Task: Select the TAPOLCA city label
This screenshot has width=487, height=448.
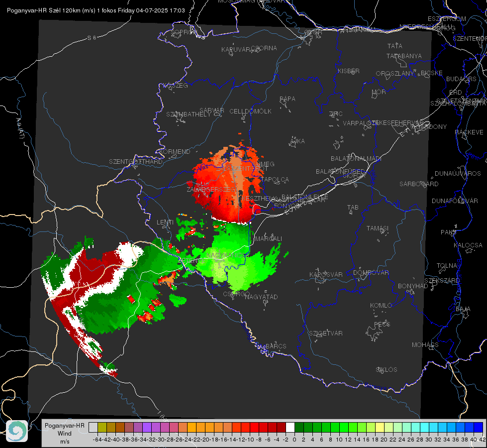Action: (275, 179)
